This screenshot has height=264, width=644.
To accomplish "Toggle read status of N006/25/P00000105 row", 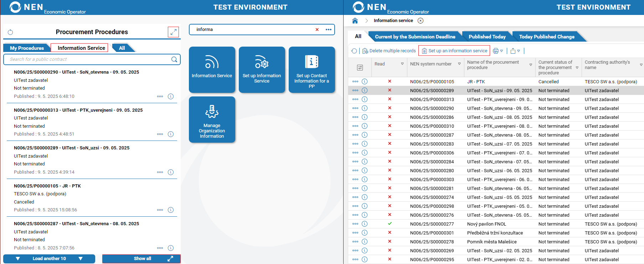I will tap(390, 81).
